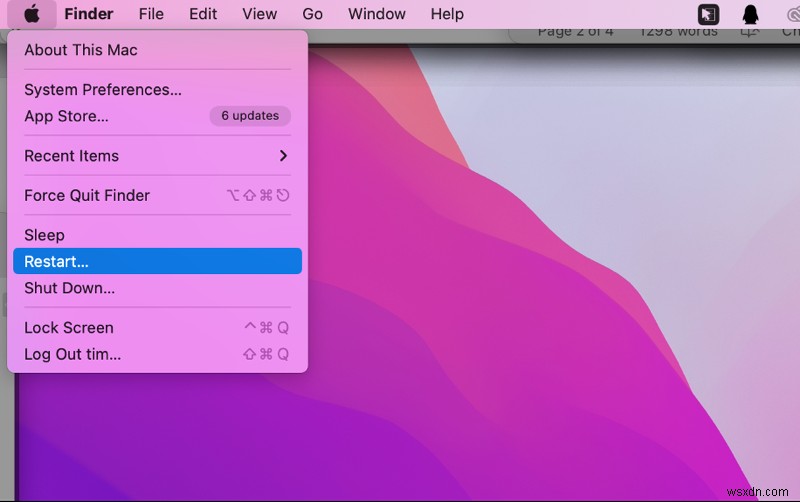Choose Lock Screen
This screenshot has width=800, height=502.
157,328
